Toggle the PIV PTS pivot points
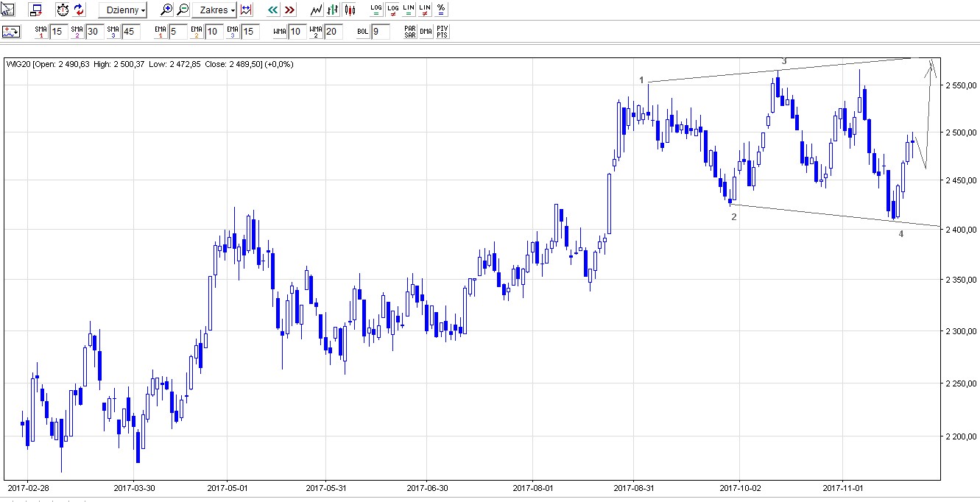The height and width of the screenshot is (502, 980). click(x=442, y=32)
